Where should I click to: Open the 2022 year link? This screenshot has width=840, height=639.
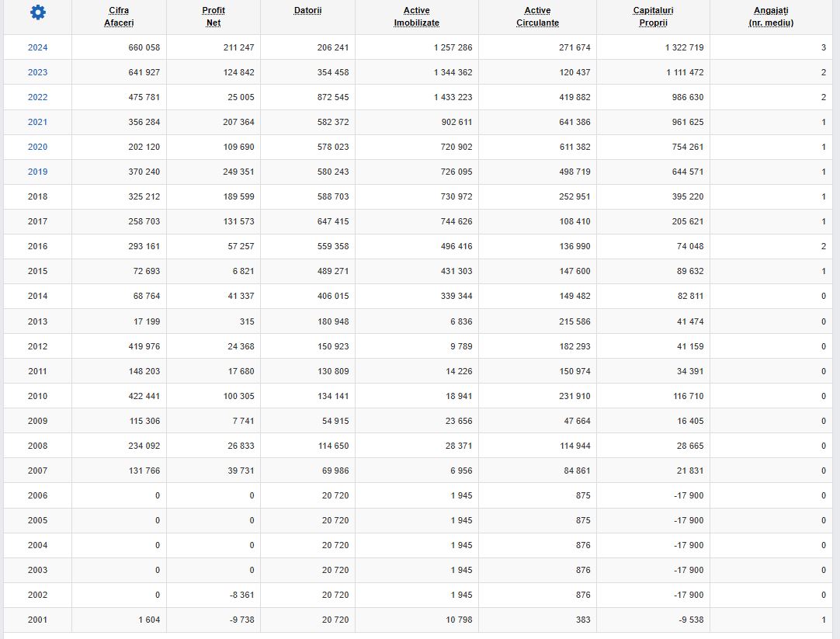tap(37, 97)
